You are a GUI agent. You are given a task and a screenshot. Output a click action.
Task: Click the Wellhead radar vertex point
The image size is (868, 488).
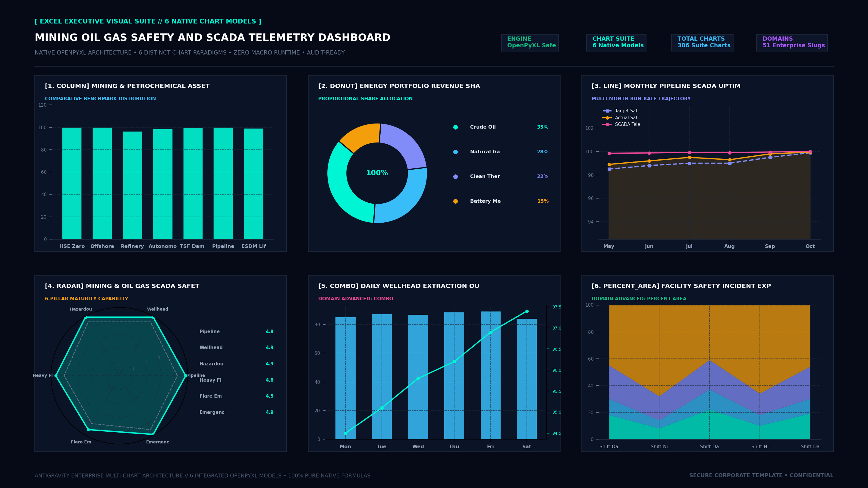click(x=153, y=318)
